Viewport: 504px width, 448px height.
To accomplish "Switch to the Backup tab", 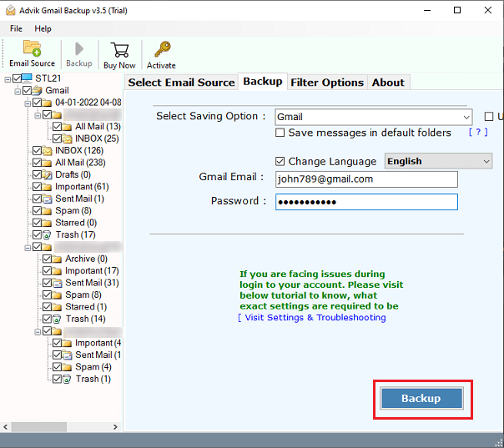I will [263, 81].
